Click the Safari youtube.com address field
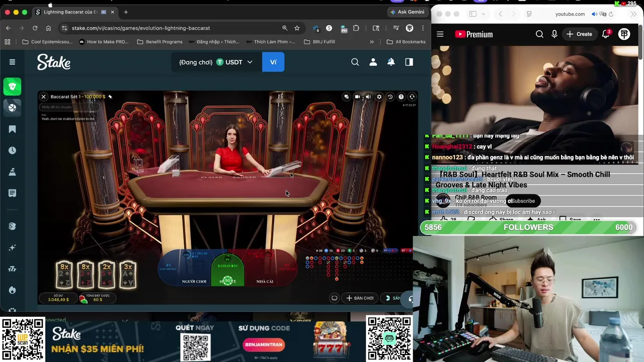The width and height of the screenshot is (644, 362). (x=570, y=14)
